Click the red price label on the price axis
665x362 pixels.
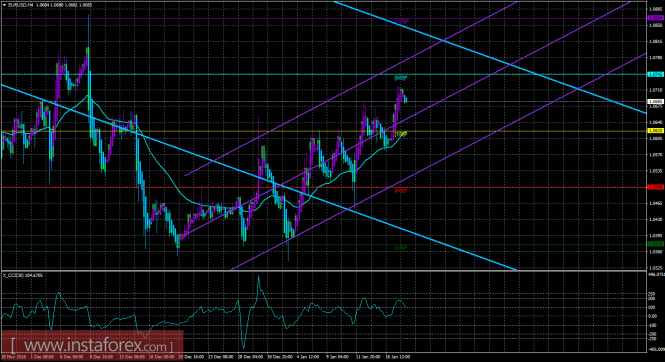(656, 187)
